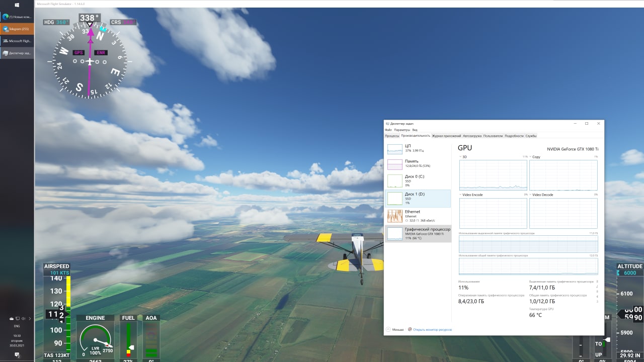Activate Microsoft Flight Simulator taskbar entry

click(17, 41)
